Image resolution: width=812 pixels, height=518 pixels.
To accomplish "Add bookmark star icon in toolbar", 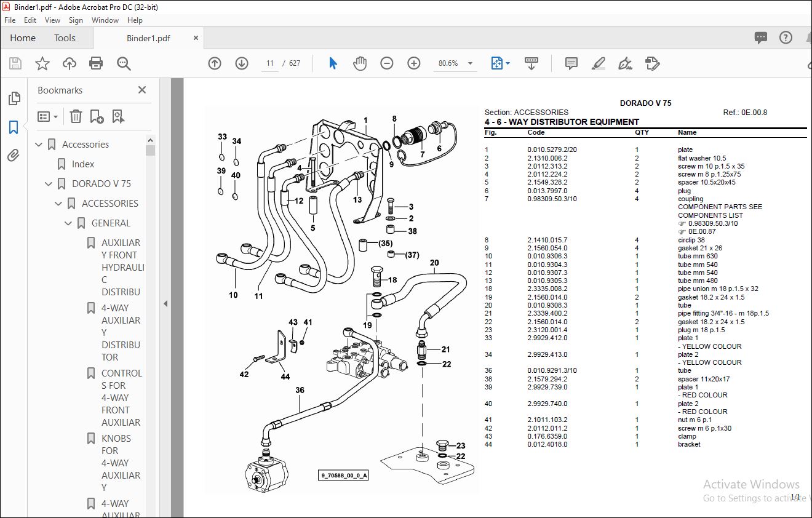I will [42, 63].
